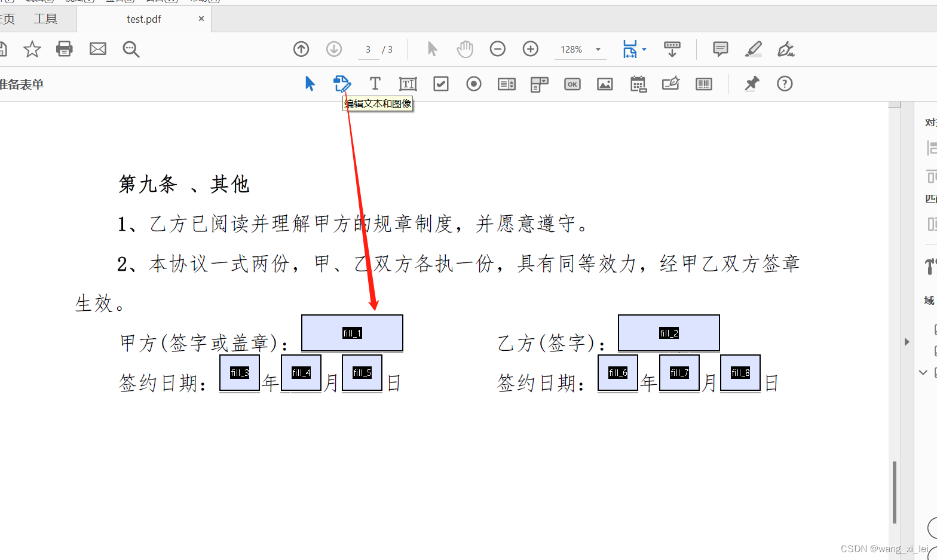Select form field fill_7
This screenshot has width=937, height=560.
(x=679, y=373)
